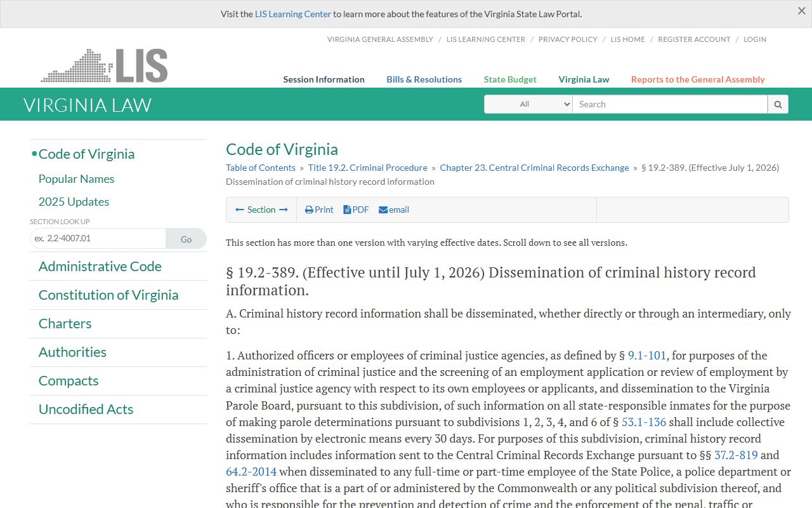Open State Budget menu
The image size is (812, 508).
[x=510, y=79]
